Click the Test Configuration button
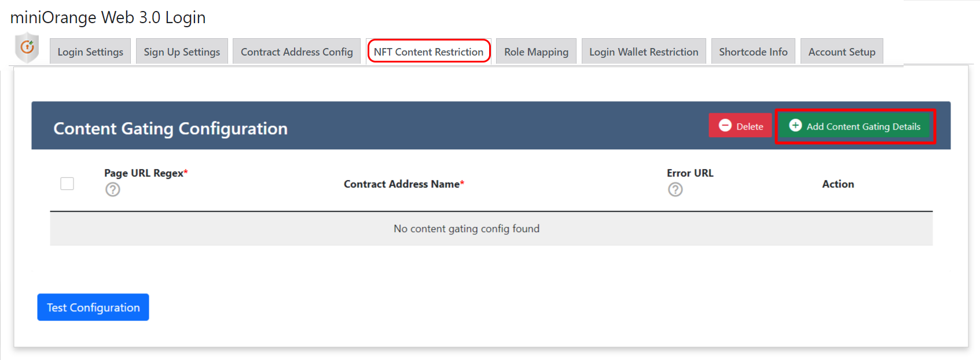 93,307
